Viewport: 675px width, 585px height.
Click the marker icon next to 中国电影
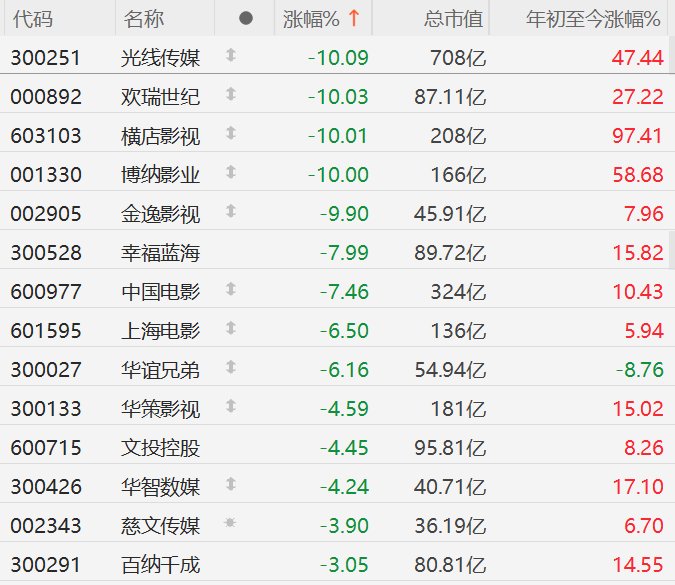[231, 289]
